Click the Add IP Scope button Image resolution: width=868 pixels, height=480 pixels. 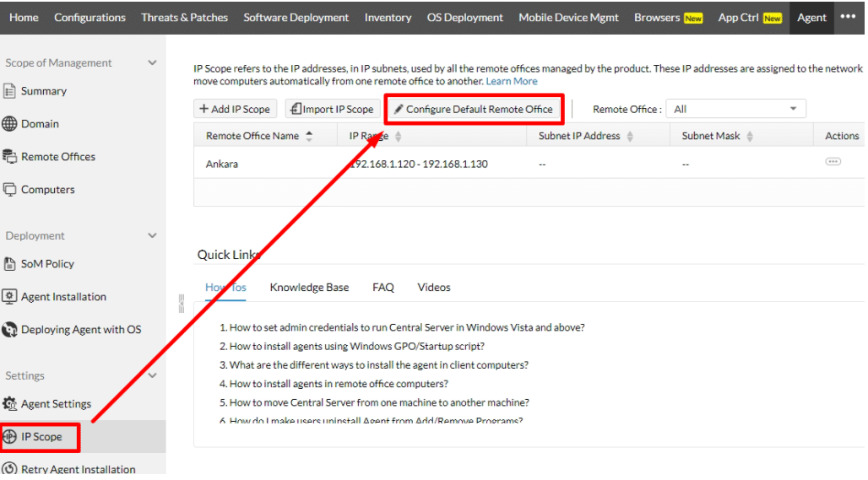point(235,109)
